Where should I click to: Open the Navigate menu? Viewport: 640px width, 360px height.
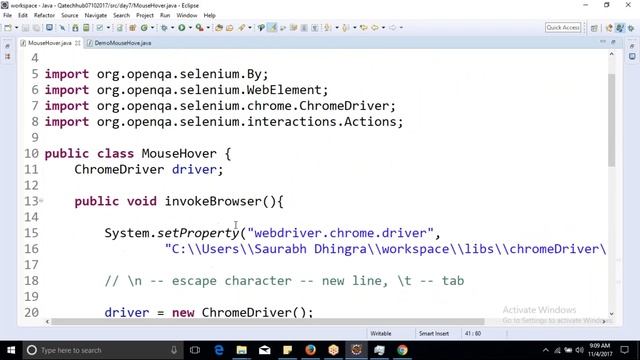point(96,15)
